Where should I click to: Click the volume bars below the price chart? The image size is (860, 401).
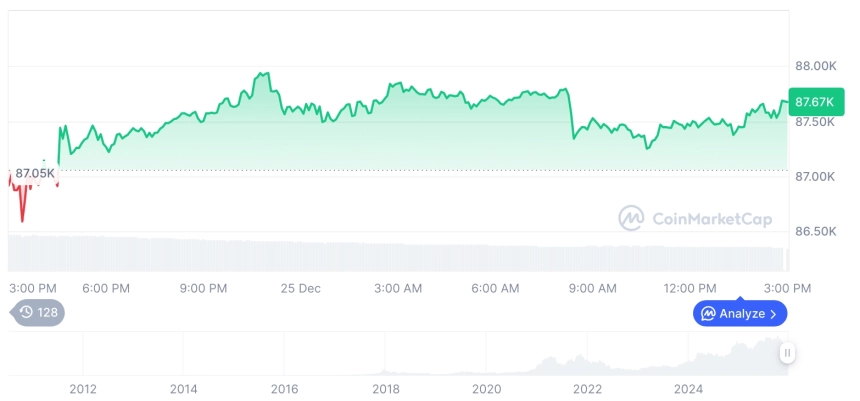pyautogui.click(x=400, y=256)
